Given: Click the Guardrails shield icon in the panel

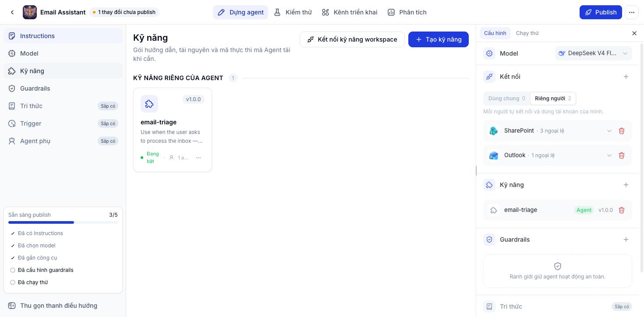Looking at the screenshot, I should coord(489,240).
